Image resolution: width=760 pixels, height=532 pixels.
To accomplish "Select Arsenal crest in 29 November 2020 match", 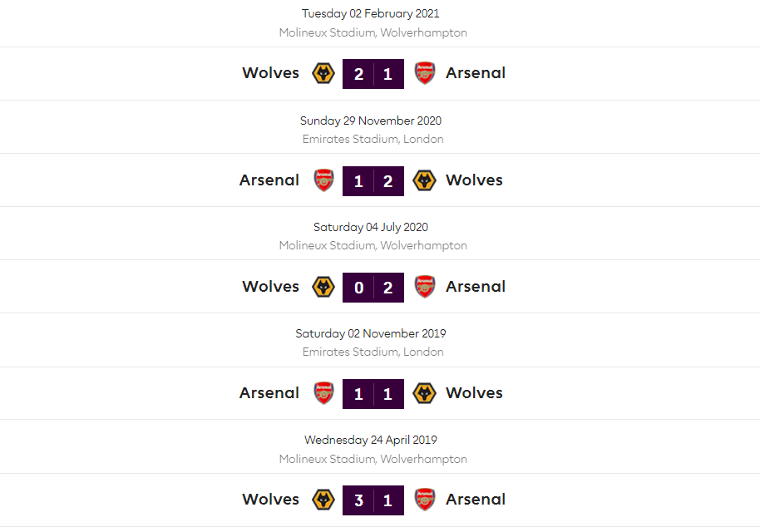I will 323,180.
